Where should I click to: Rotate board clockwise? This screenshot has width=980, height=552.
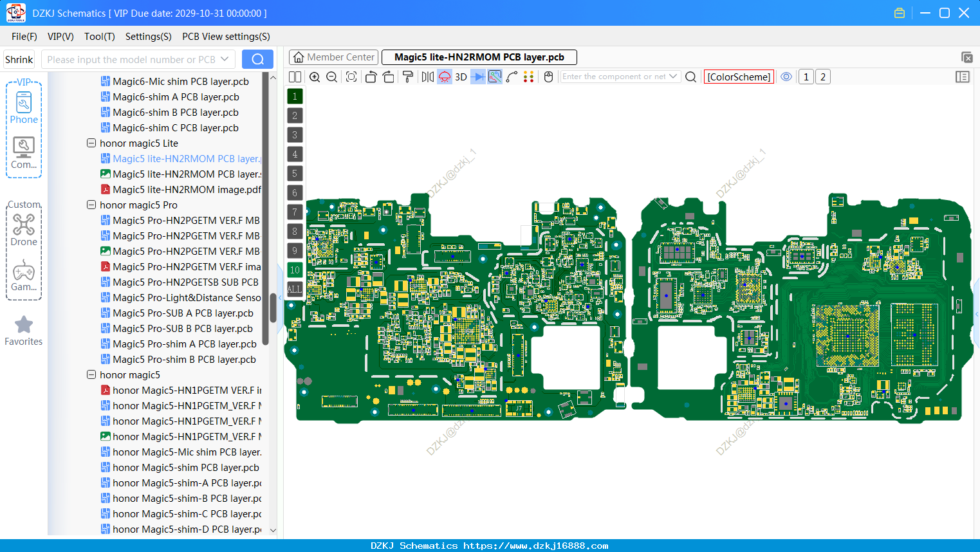click(389, 77)
